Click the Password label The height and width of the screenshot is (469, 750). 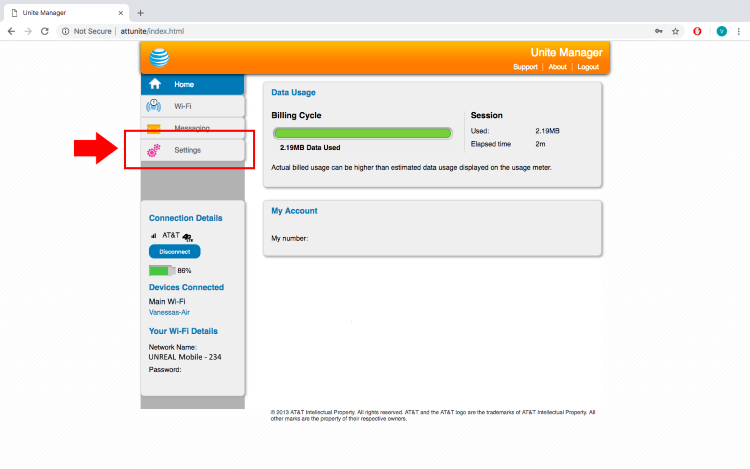165,370
